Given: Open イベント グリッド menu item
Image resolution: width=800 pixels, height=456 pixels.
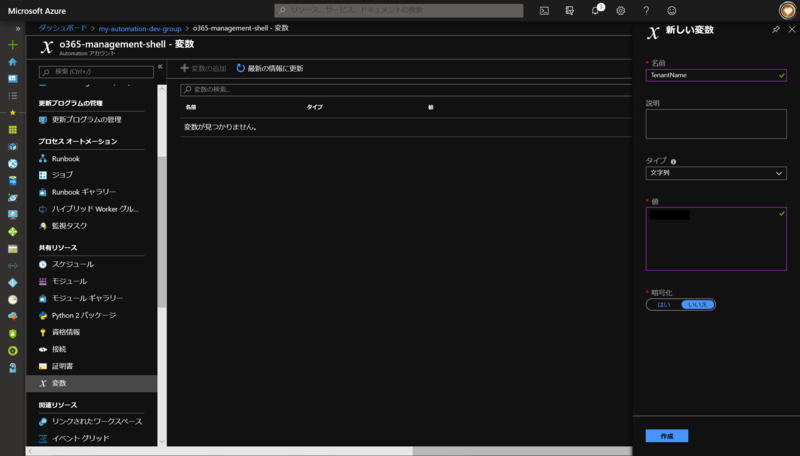Looking at the screenshot, I should (92, 439).
